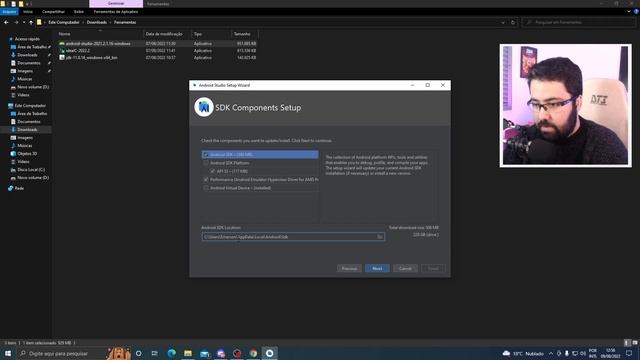Click the Setup Wizard title bar icon

(x=195, y=85)
